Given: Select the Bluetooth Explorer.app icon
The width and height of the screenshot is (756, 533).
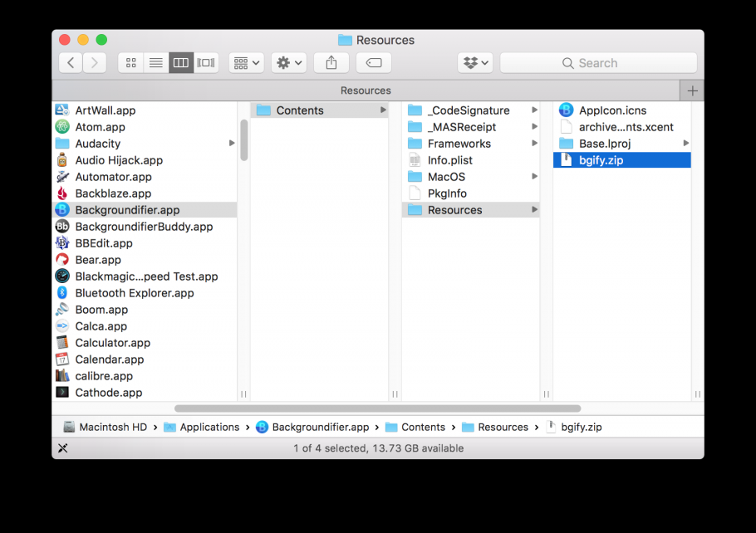Looking at the screenshot, I should [62, 293].
